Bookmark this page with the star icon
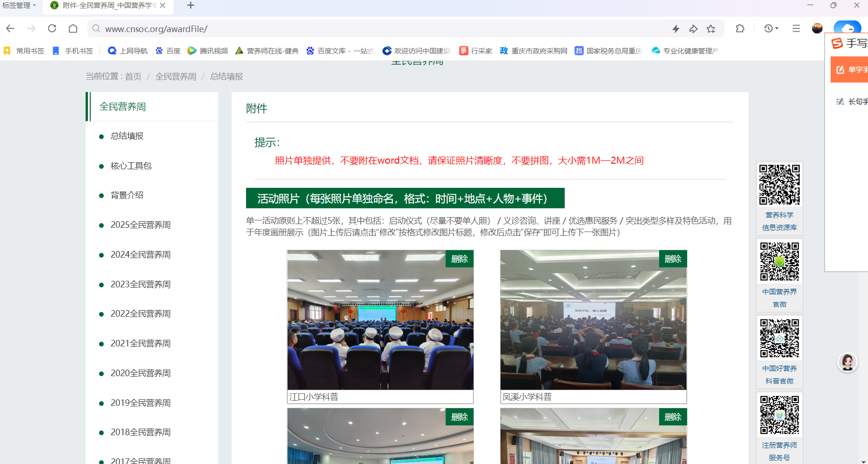This screenshot has height=464, width=868. tap(711, 29)
